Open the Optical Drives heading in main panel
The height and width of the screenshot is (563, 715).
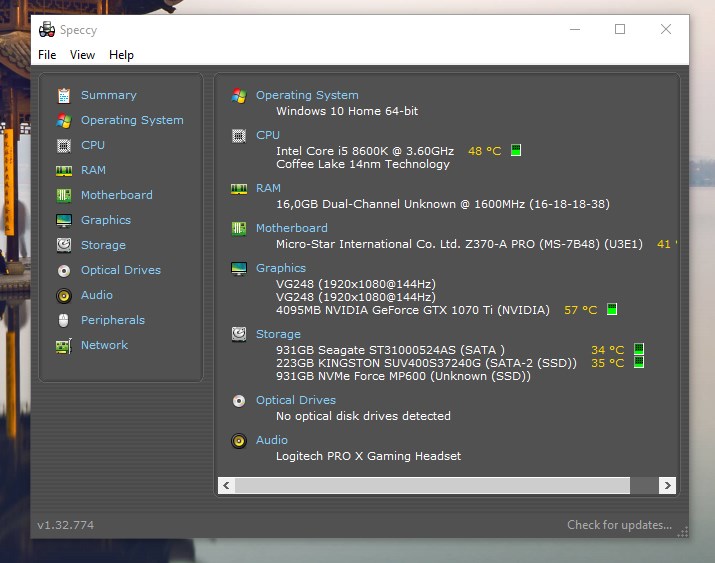tap(296, 400)
